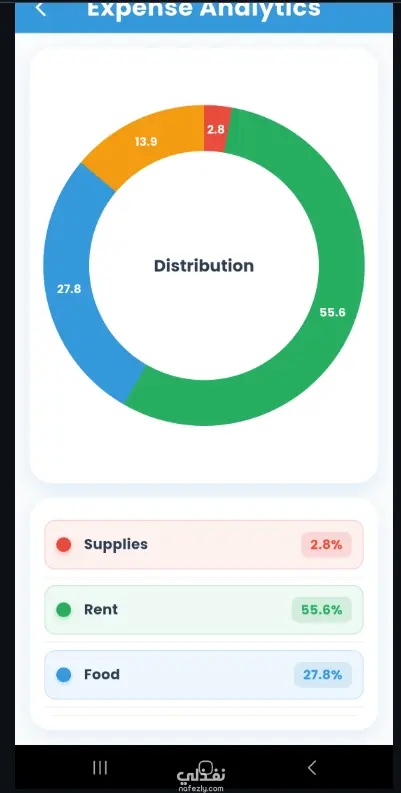The width and height of the screenshot is (401, 793).
Task: Click the red 2.8 donut segment
Action: 216,128
